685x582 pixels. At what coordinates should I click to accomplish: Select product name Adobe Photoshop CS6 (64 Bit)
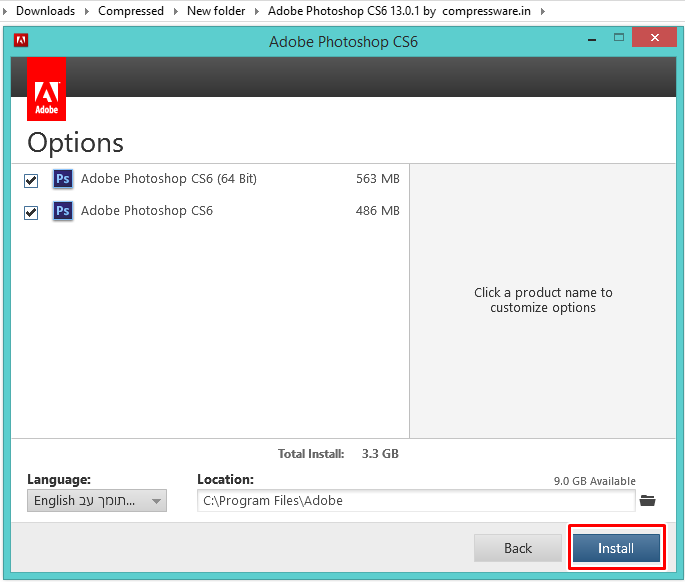pyautogui.click(x=169, y=179)
